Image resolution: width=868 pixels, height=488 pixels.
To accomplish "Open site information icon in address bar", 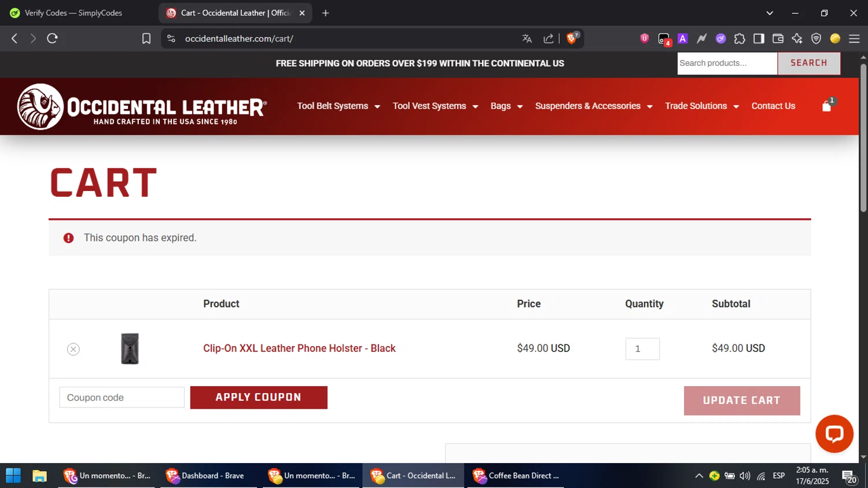I will click(171, 38).
